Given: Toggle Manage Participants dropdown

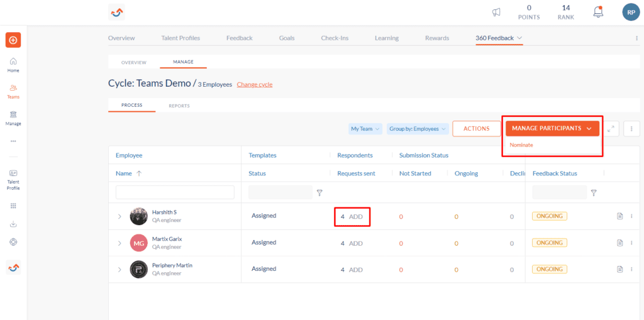Looking at the screenshot, I should pyautogui.click(x=552, y=128).
